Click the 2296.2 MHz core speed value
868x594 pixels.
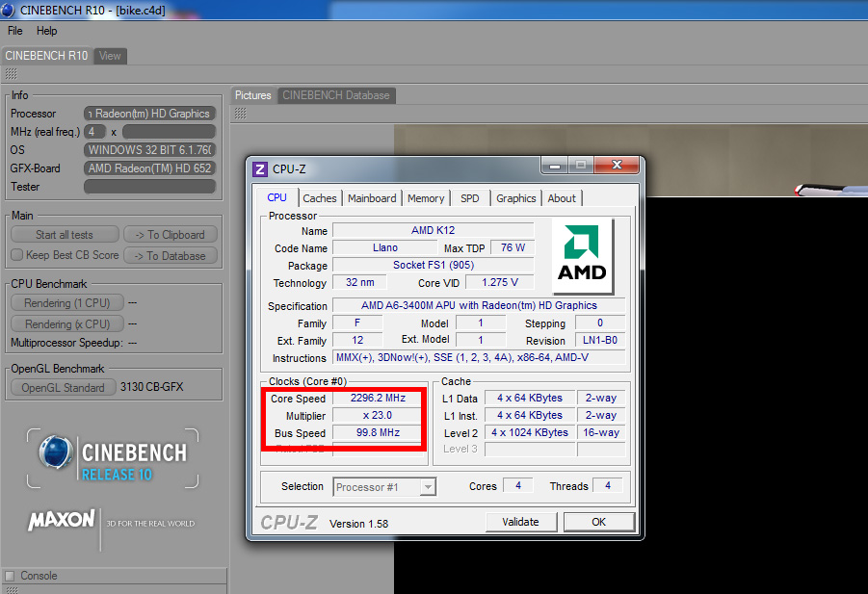(x=378, y=399)
